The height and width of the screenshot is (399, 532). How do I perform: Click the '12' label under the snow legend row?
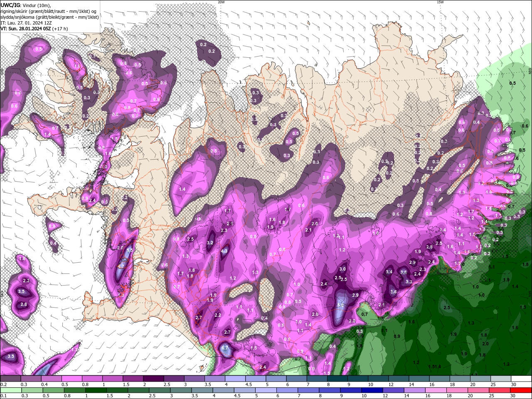391,384
